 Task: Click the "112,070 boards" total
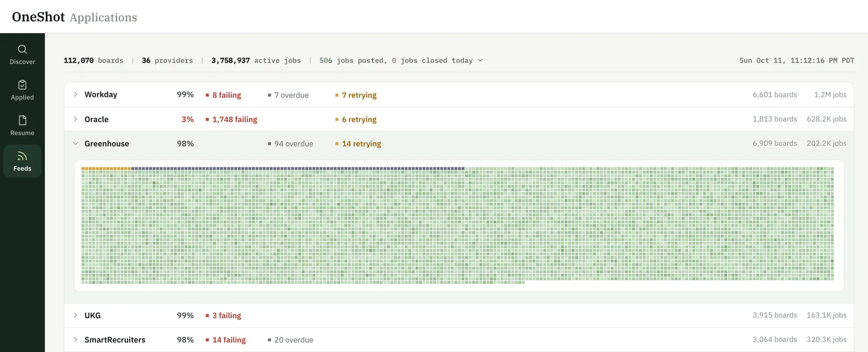click(x=93, y=60)
